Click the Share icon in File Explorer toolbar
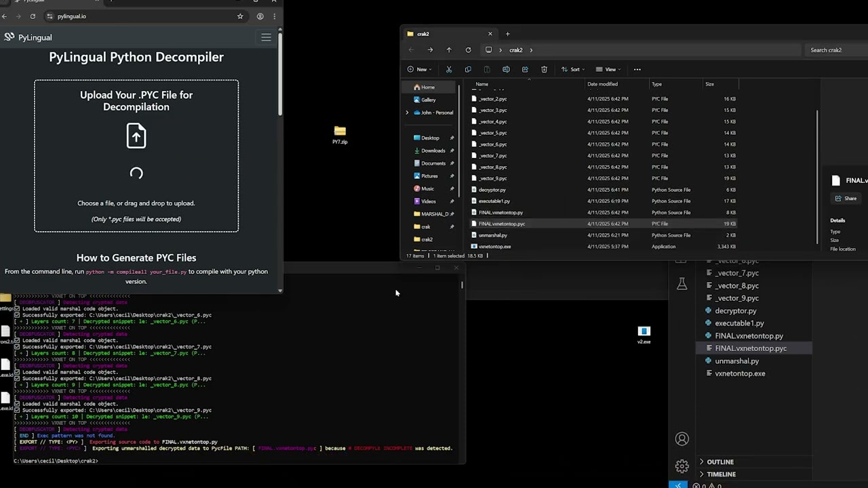 click(525, 69)
